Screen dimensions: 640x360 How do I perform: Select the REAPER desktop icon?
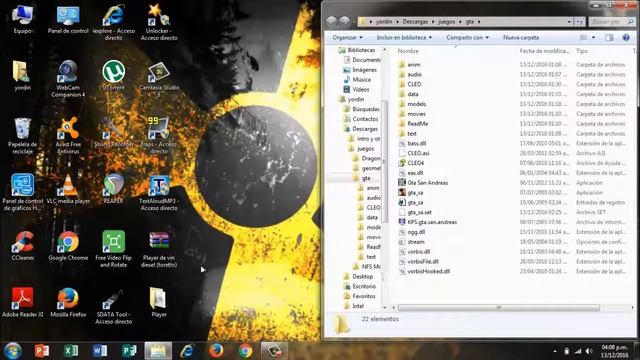[x=113, y=189]
